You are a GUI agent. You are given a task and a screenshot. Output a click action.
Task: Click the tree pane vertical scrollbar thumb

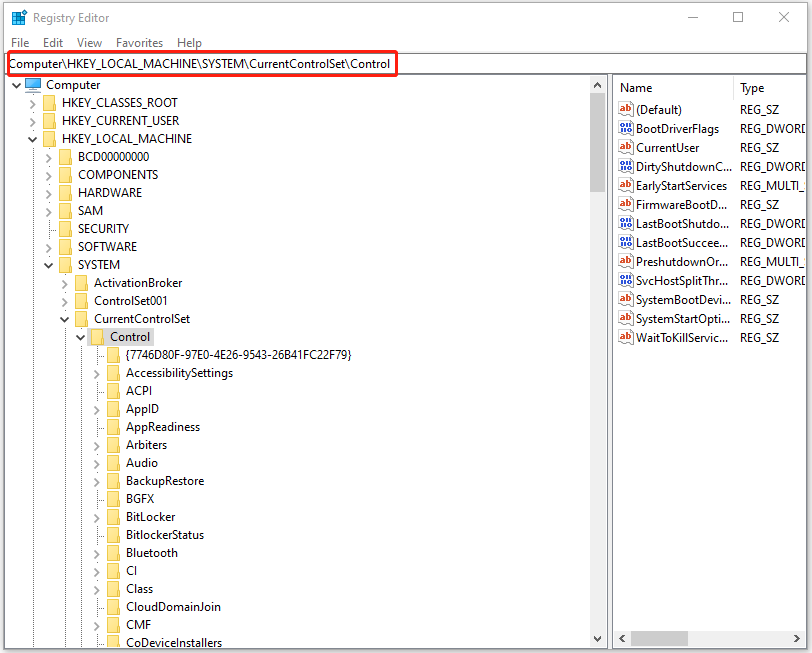597,142
